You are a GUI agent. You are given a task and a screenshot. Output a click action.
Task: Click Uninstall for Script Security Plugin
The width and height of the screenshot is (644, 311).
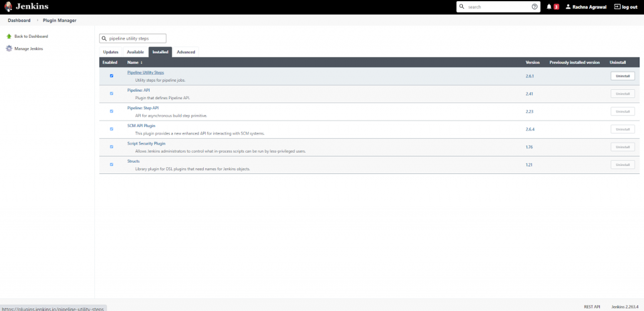point(623,147)
